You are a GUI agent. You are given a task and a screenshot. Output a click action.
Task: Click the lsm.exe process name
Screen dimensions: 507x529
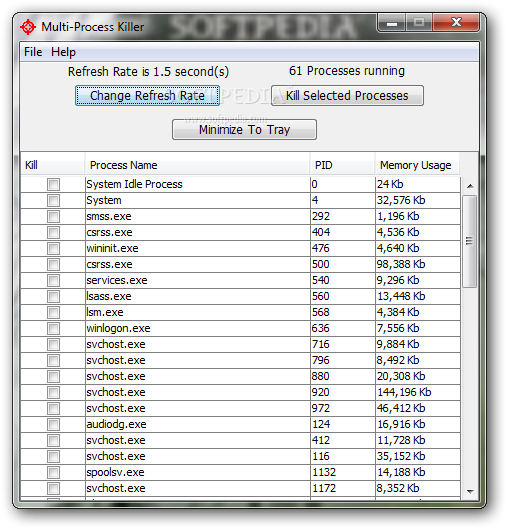105,312
